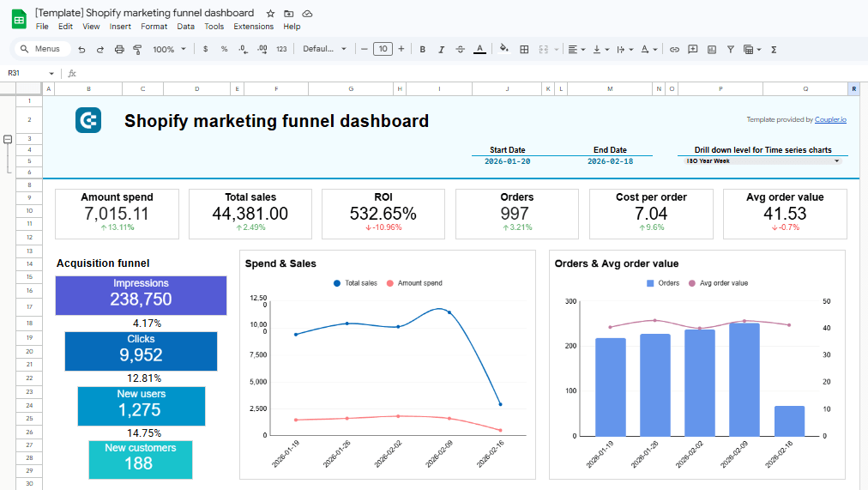This screenshot has height=490, width=868.
Task: Redo the last action
Action: 100,49
